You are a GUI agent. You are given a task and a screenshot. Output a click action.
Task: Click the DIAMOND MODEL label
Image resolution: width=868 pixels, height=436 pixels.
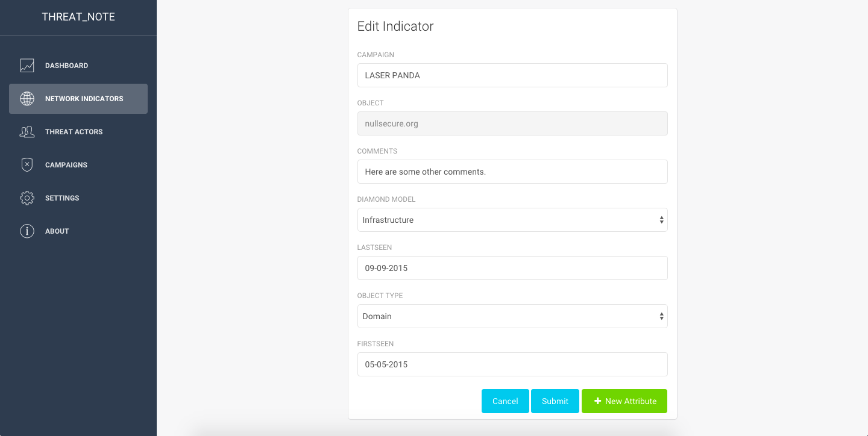coord(386,199)
